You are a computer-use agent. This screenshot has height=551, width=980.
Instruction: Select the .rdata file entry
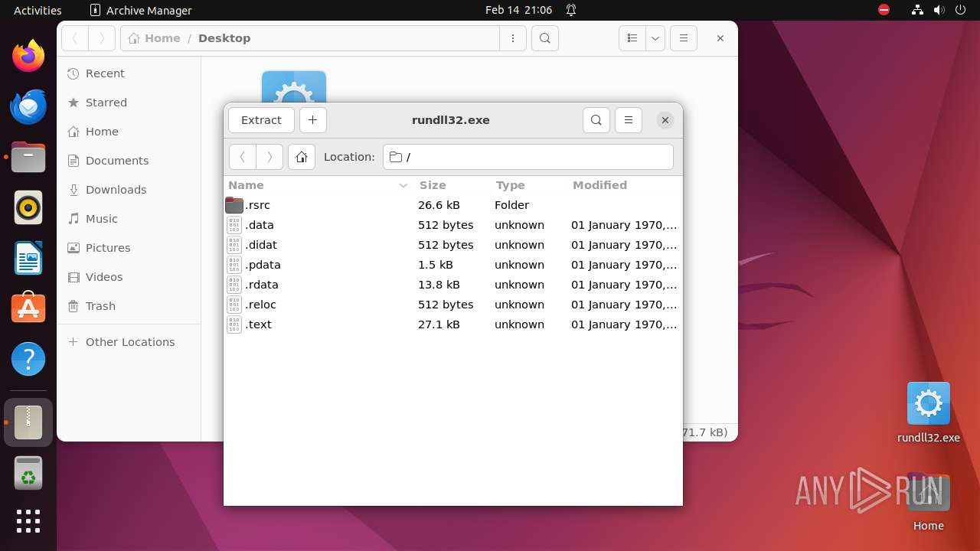(452, 285)
